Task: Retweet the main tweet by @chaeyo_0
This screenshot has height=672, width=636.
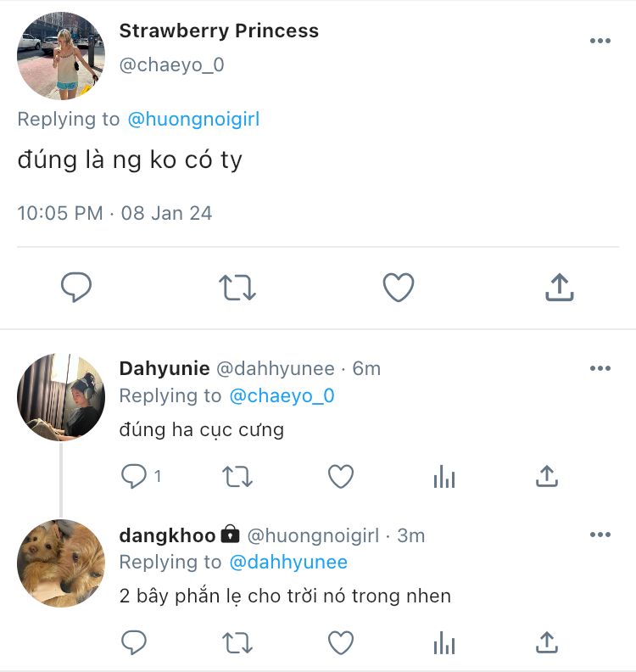Action: tap(237, 287)
